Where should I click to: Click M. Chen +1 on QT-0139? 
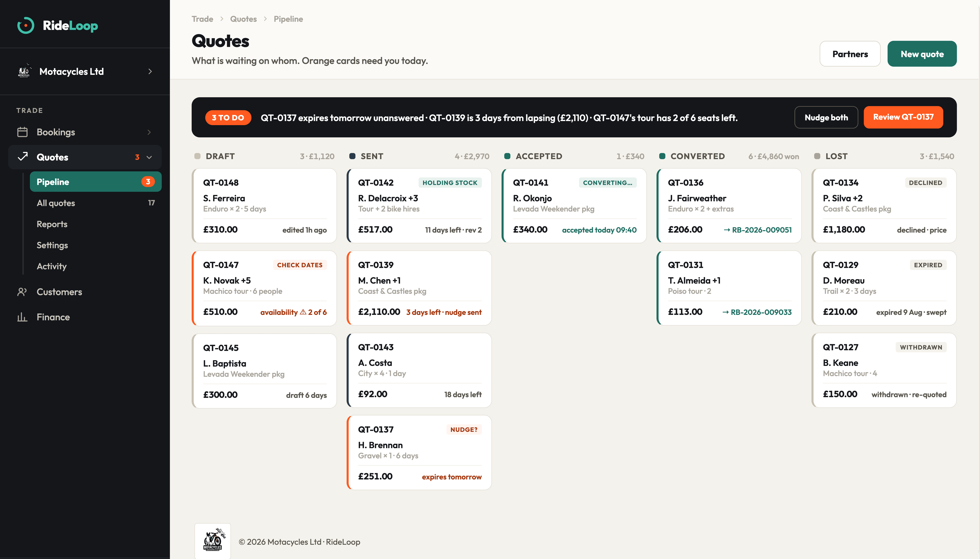379,280
